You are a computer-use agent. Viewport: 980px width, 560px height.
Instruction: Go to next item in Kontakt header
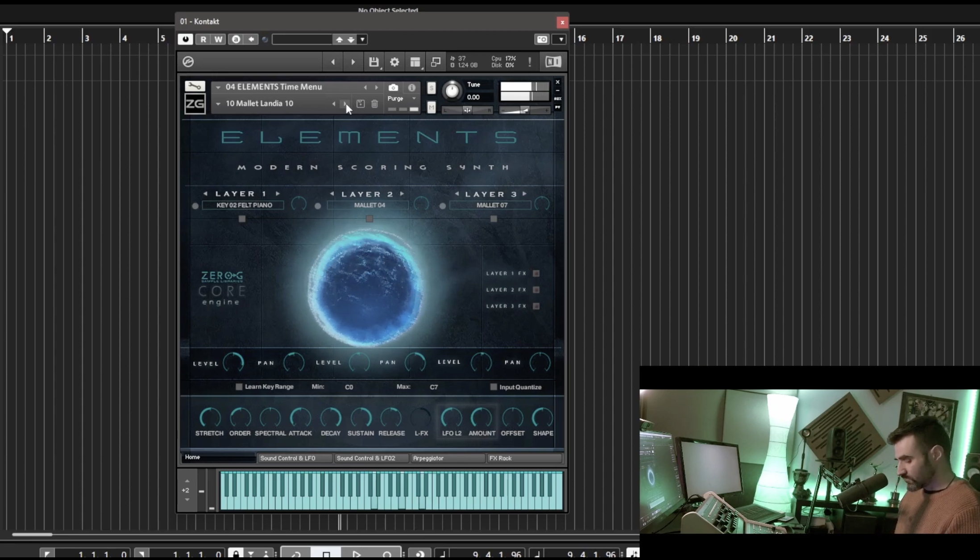[x=353, y=62]
